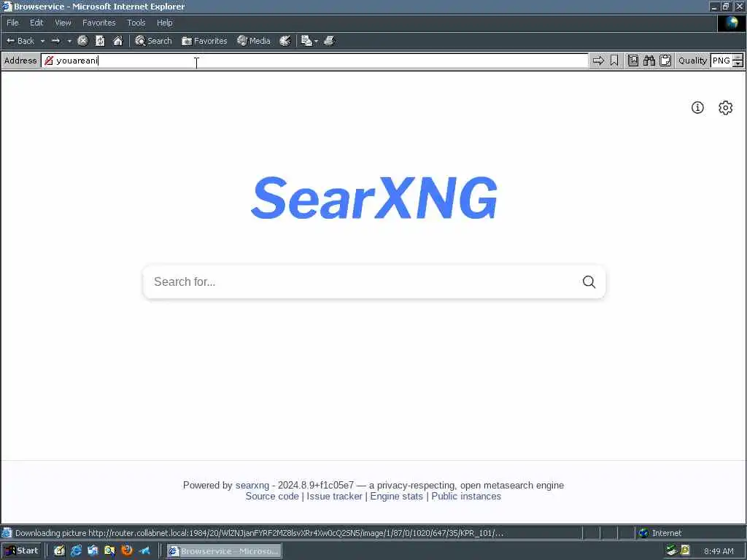This screenshot has width=747, height=560.
Task: Click the network tray icon
Action: (x=671, y=551)
